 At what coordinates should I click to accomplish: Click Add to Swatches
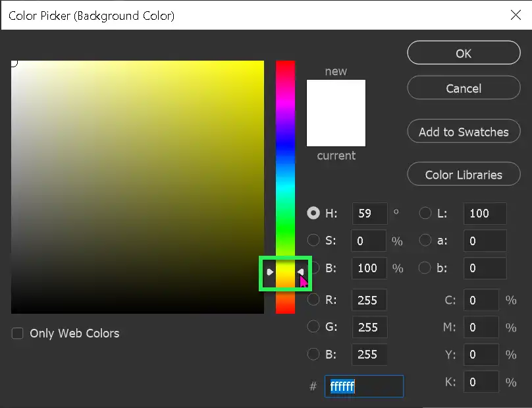[x=464, y=131]
